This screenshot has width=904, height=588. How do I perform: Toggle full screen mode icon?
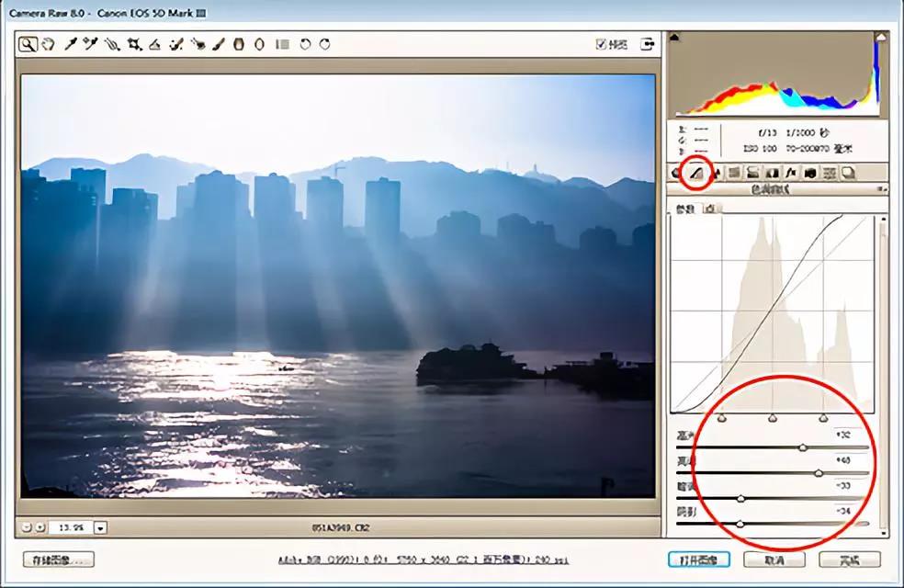[648, 44]
